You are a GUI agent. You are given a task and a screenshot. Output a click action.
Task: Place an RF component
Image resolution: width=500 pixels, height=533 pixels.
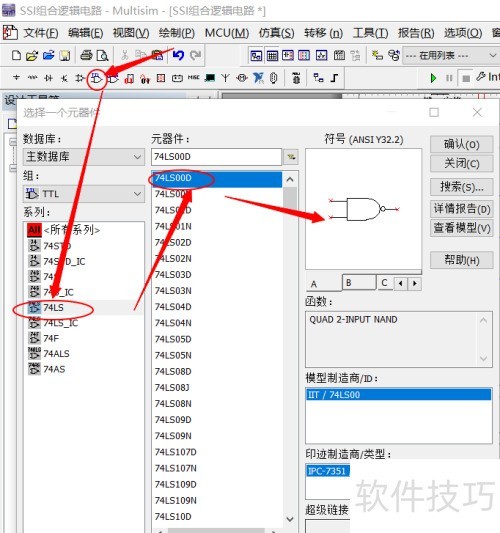click(x=225, y=78)
